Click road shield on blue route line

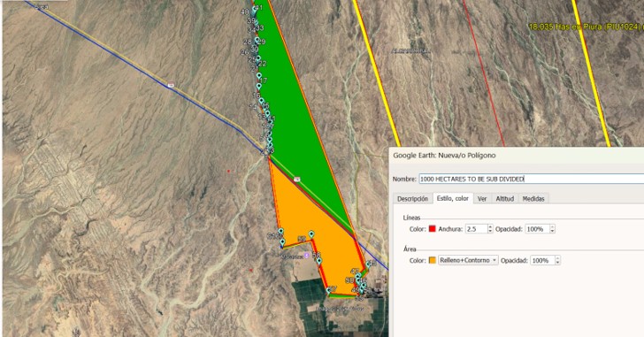[171, 86]
